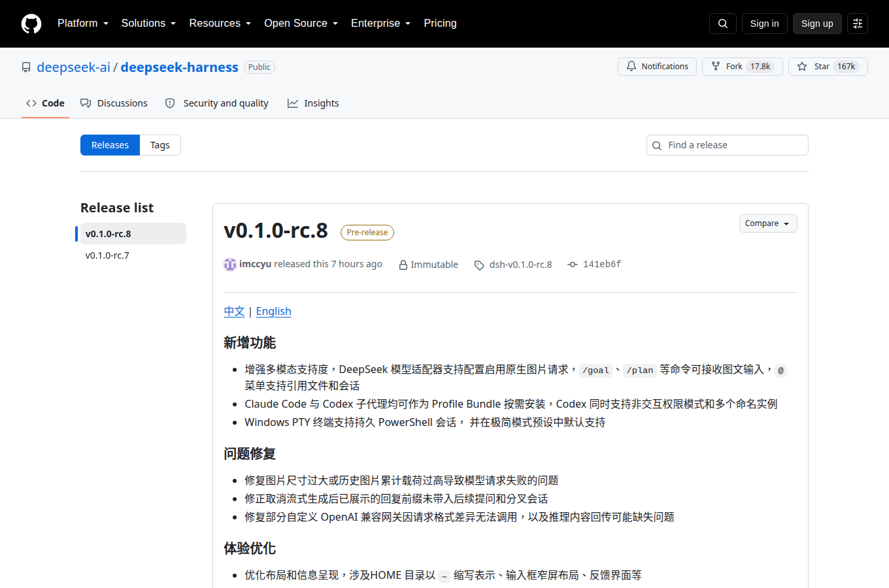Jump to the 中文 section link
The width and height of the screenshot is (889, 588).
(234, 311)
